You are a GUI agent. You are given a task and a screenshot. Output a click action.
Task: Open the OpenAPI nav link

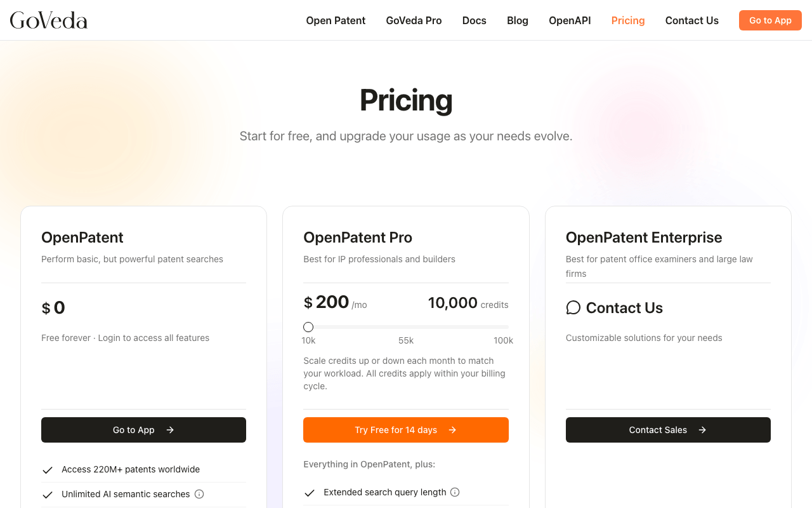pyautogui.click(x=570, y=20)
